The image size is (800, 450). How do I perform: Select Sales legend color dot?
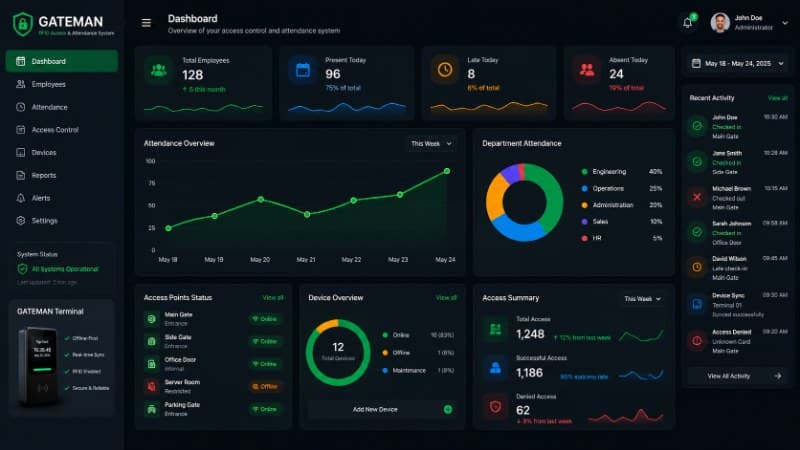point(585,221)
